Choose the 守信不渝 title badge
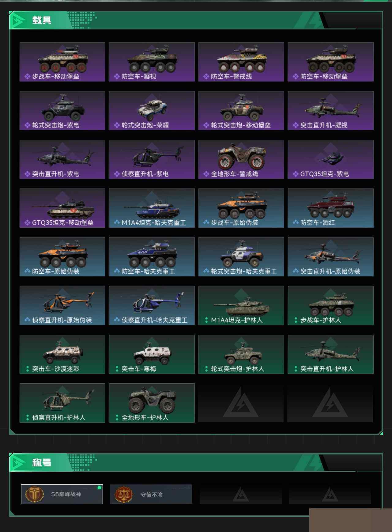 coord(151,494)
